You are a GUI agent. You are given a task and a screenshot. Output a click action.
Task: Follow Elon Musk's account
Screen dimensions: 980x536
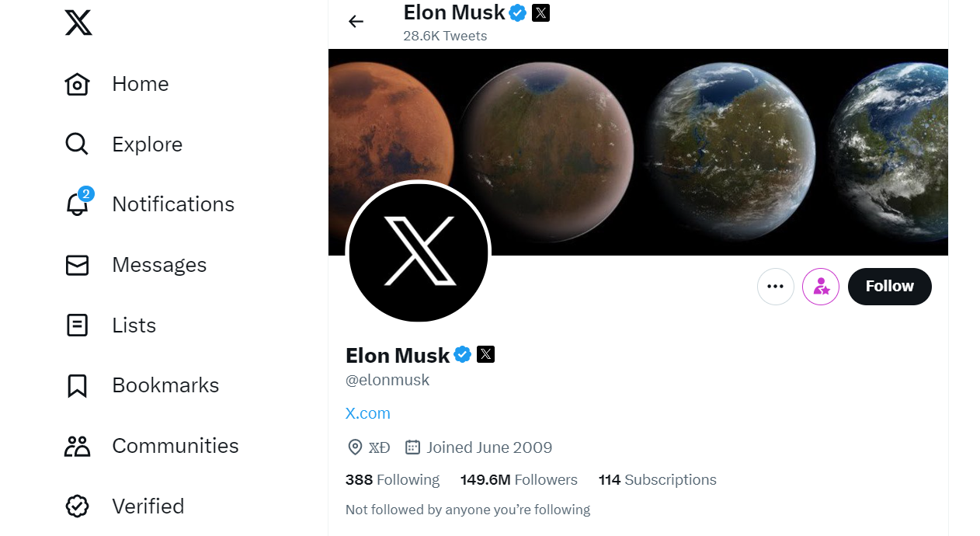(889, 287)
